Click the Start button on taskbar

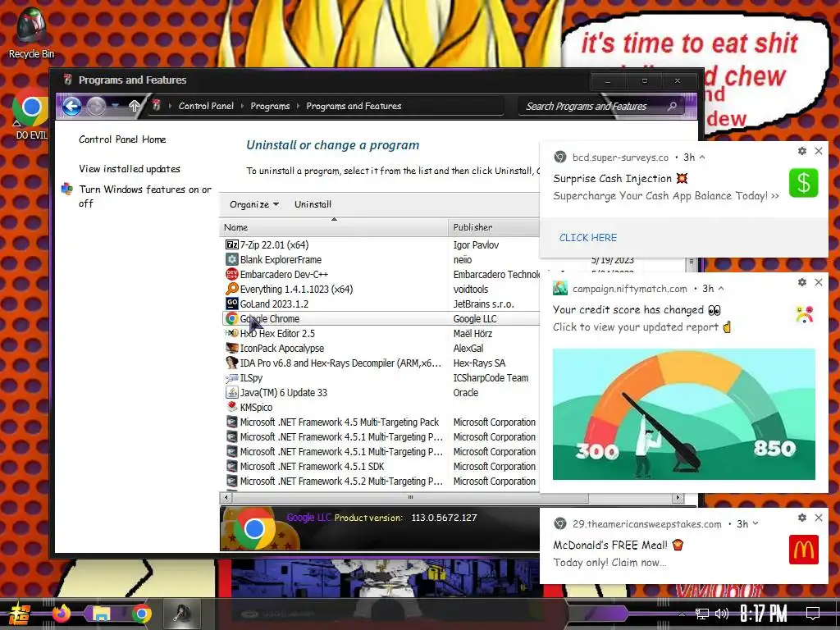[18, 614]
